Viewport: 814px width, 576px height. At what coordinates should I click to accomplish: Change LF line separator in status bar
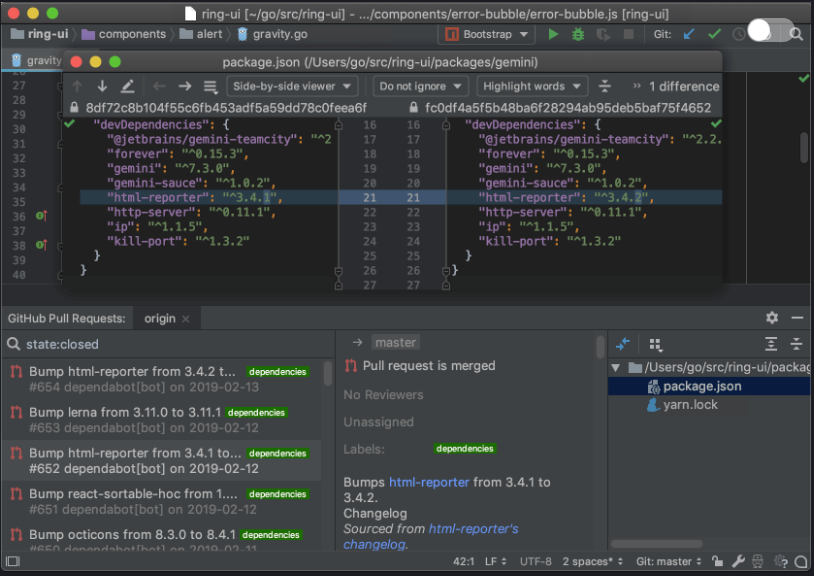pyautogui.click(x=495, y=561)
